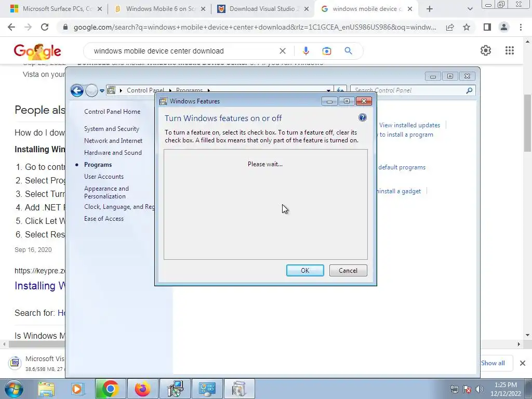Open Google settings gear
The height and width of the screenshot is (399, 532).
click(486, 50)
